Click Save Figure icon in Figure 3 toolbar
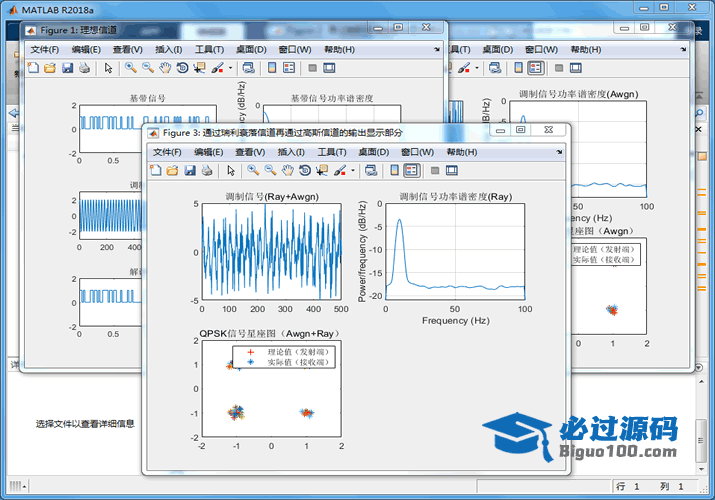The width and height of the screenshot is (715, 500). 189,171
